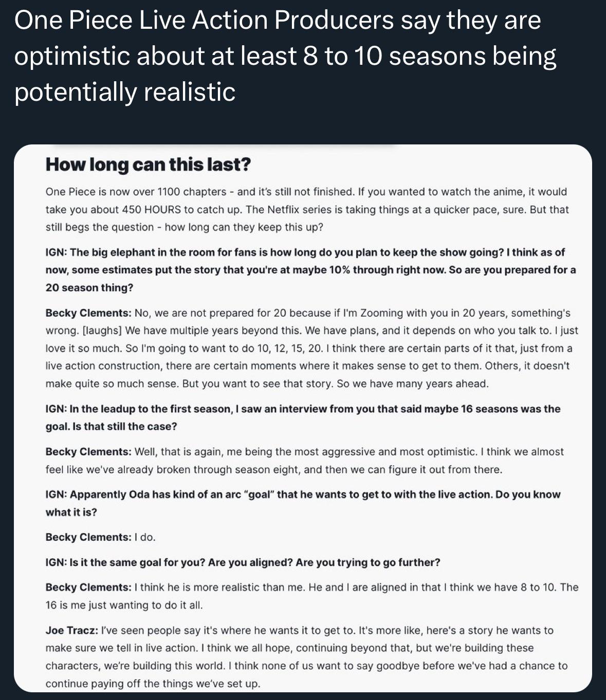
Task: Click Becky Clements 'I do.' reply
Action: [100, 537]
